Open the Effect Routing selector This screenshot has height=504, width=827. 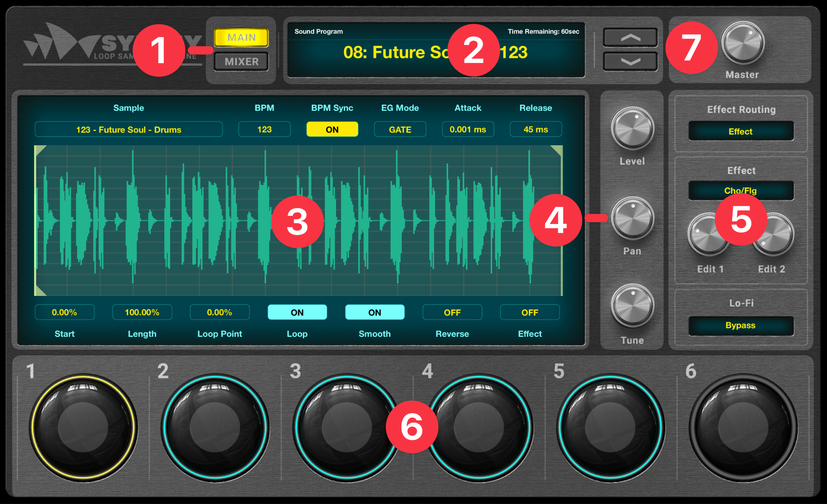[x=741, y=131]
